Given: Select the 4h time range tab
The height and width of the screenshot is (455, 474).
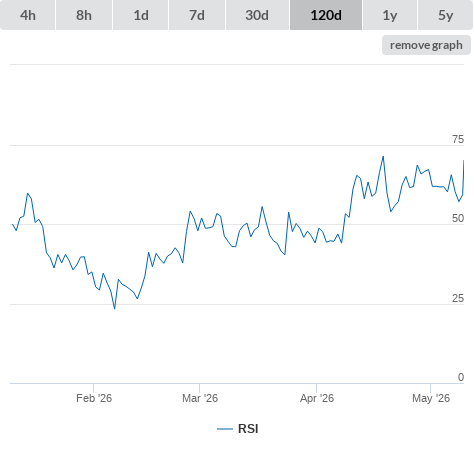Looking at the screenshot, I should [28, 15].
